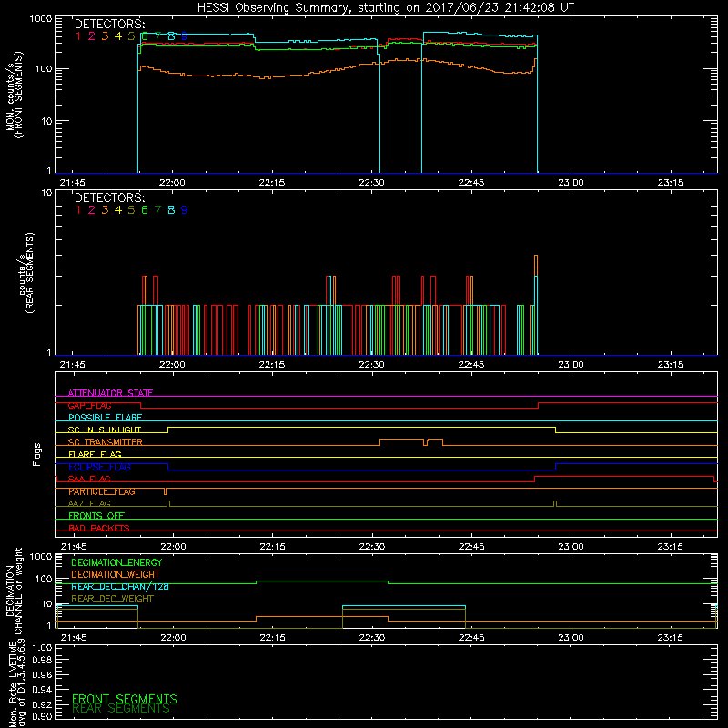Select blue detector 9 in front segments legend

click(185, 36)
